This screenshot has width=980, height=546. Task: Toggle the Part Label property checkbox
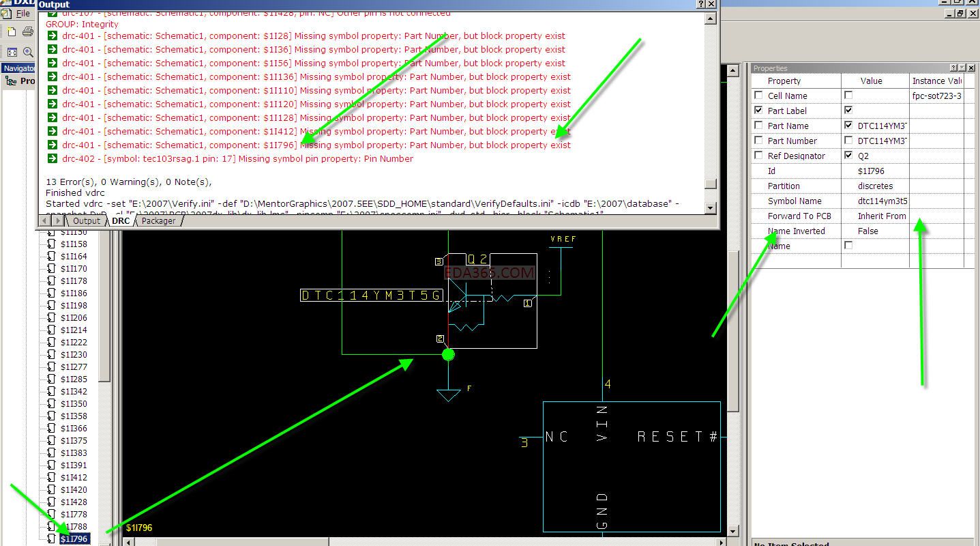(x=758, y=111)
